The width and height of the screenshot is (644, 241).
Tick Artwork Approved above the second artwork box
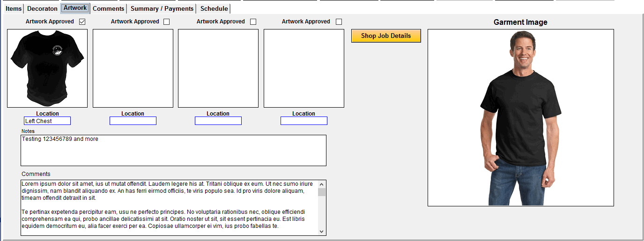[x=167, y=22]
